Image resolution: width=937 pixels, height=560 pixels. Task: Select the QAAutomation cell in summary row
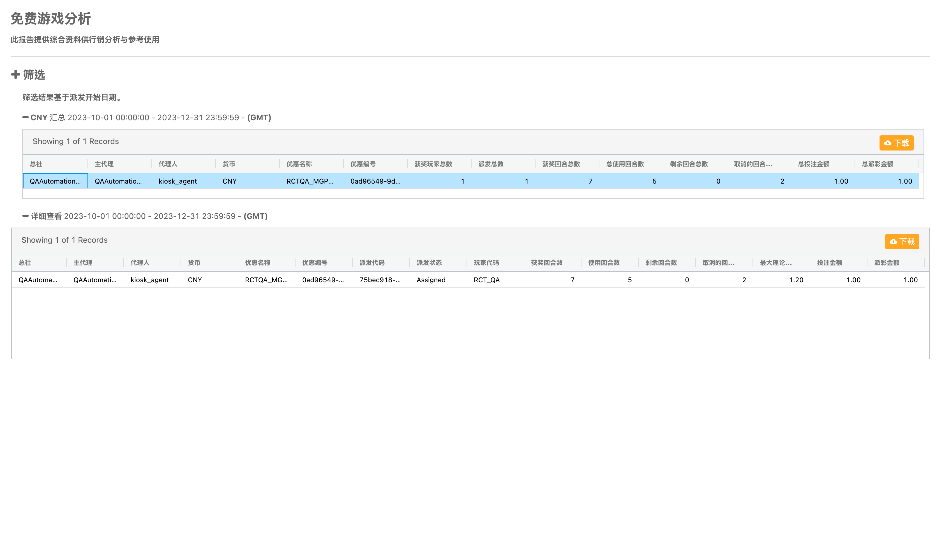(55, 181)
